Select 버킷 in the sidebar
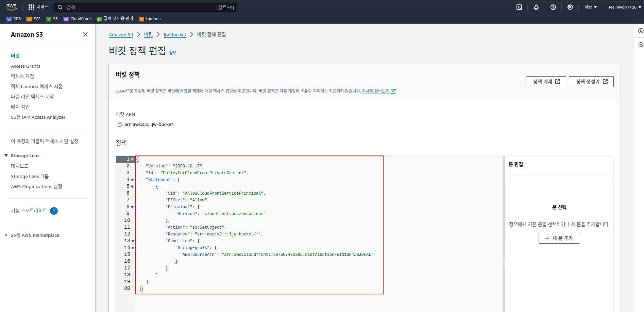This screenshot has height=312, width=644. click(15, 56)
